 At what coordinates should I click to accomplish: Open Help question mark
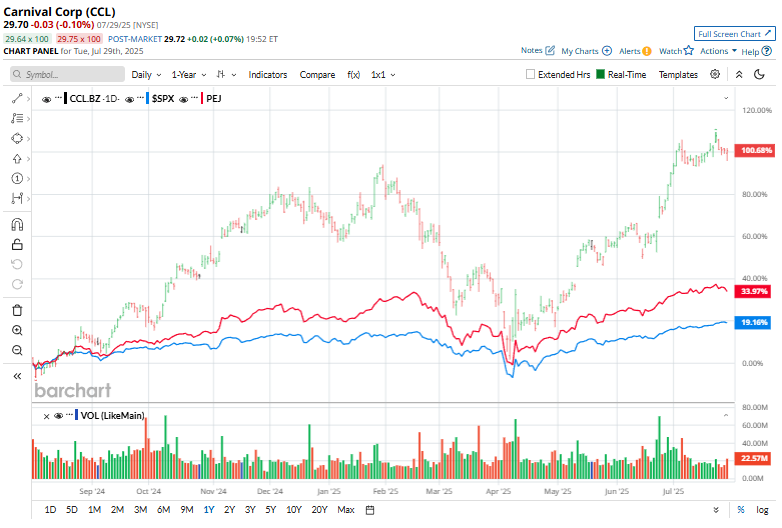tap(767, 51)
